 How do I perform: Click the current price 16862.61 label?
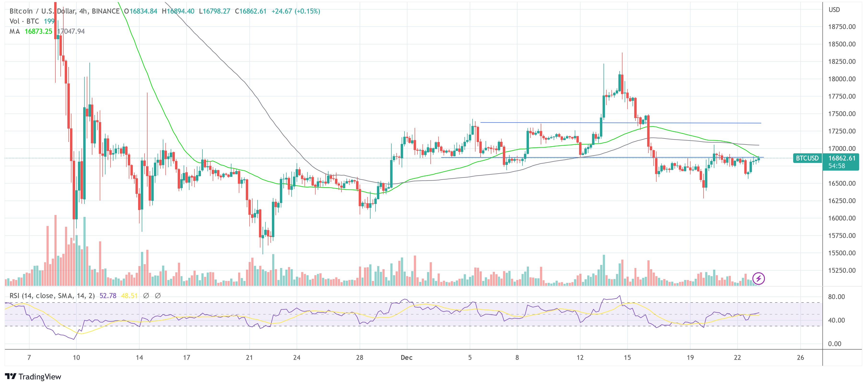[x=842, y=158]
